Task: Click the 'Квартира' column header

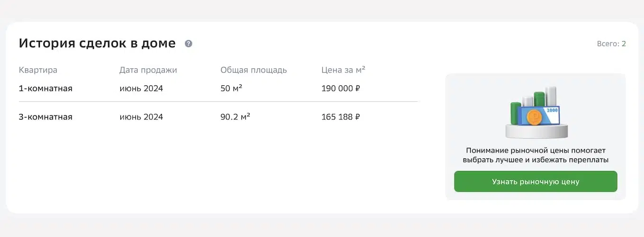Action: coord(38,70)
